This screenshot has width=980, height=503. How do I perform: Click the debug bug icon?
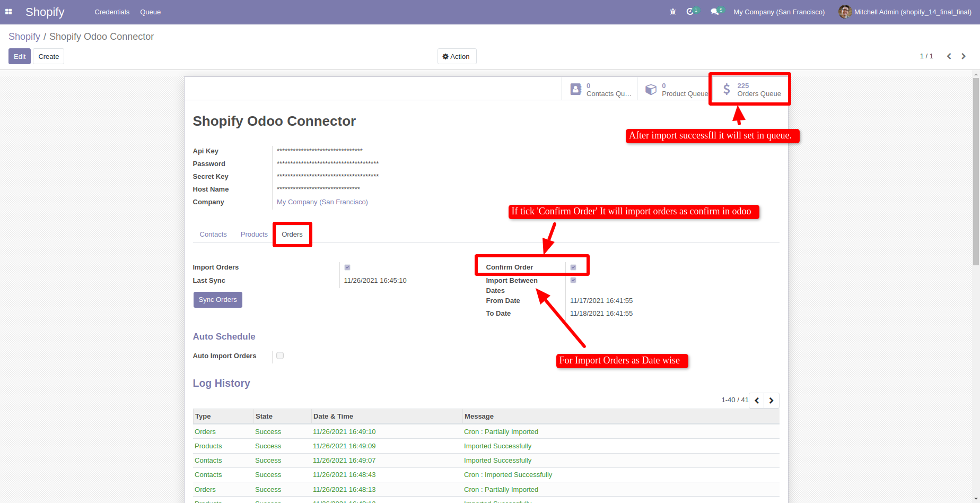point(673,12)
